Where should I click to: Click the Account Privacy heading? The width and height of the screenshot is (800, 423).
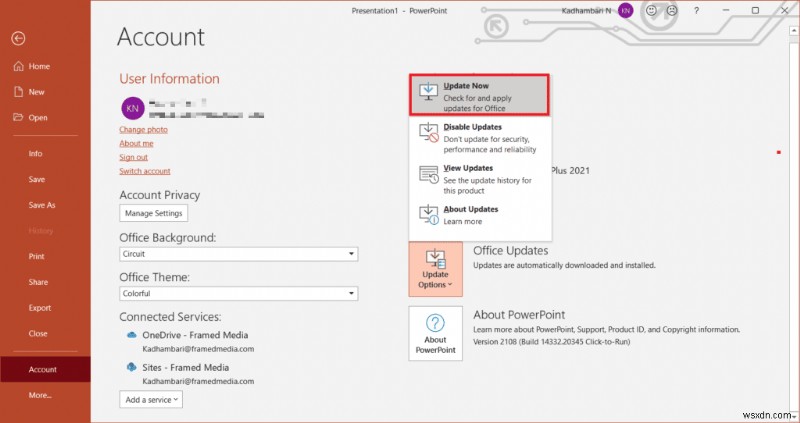coord(160,195)
